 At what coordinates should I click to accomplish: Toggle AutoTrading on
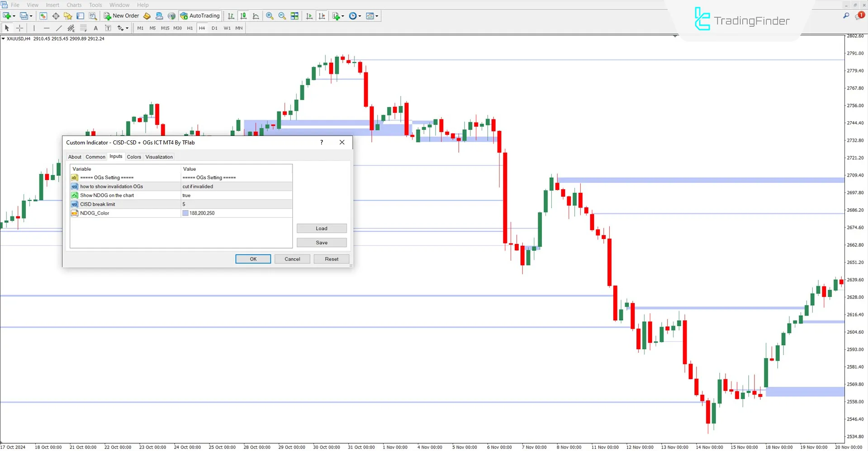click(199, 16)
